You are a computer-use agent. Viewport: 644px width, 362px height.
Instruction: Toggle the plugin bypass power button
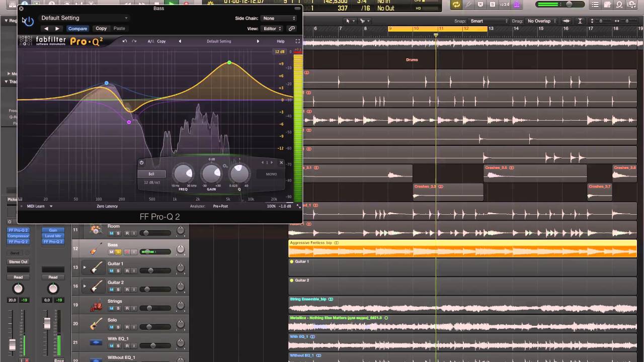[x=29, y=21]
